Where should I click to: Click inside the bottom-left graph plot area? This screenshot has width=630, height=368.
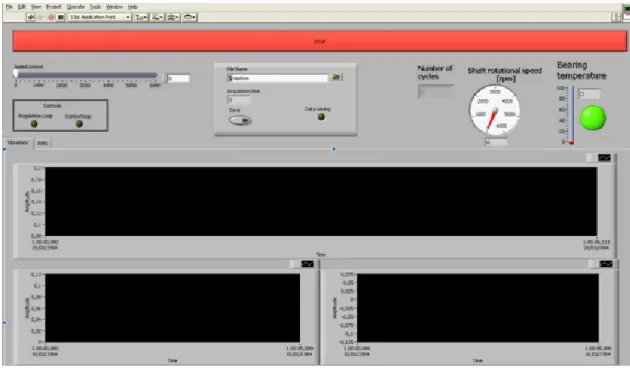pyautogui.click(x=172, y=308)
